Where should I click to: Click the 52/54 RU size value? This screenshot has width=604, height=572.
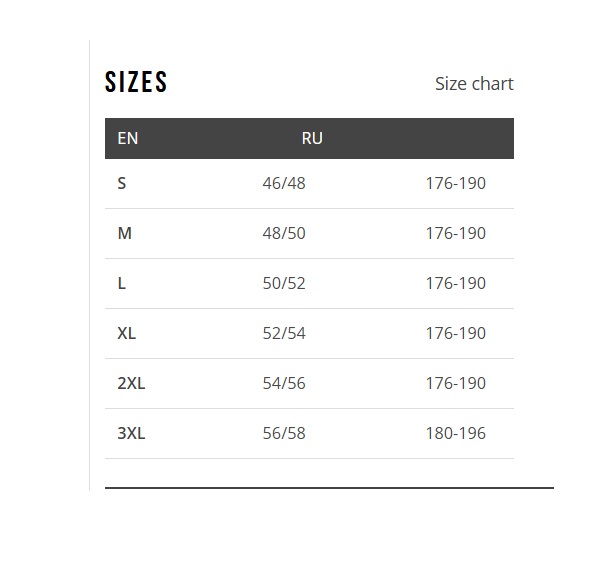tap(284, 333)
